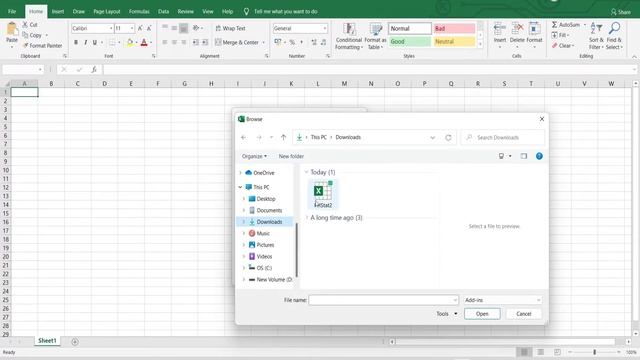Viewport: 640px width, 360px height.
Task: Click the Copy icon in ribbon
Action: (x=25, y=35)
